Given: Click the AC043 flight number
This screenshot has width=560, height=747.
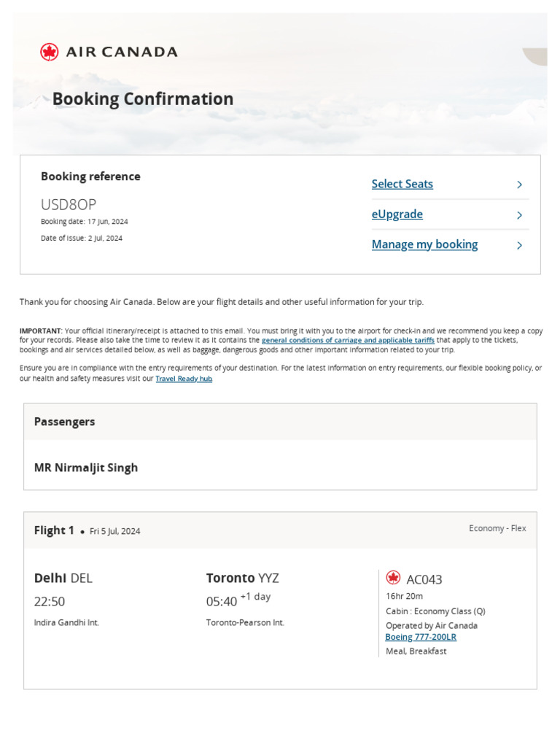Looking at the screenshot, I should [424, 579].
